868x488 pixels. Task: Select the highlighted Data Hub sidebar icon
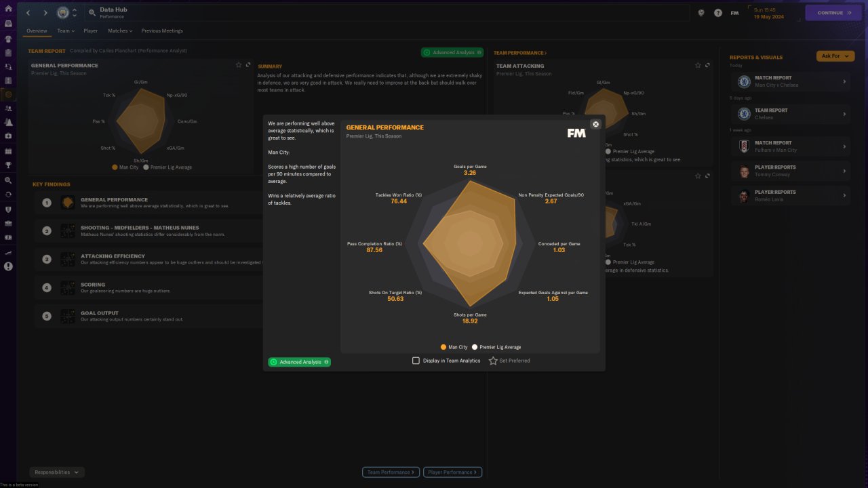[x=8, y=94]
